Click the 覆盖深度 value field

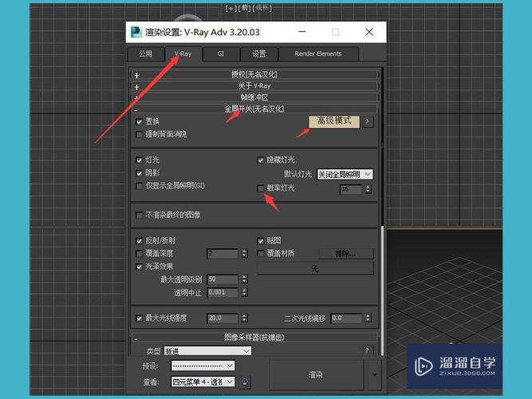pos(223,253)
